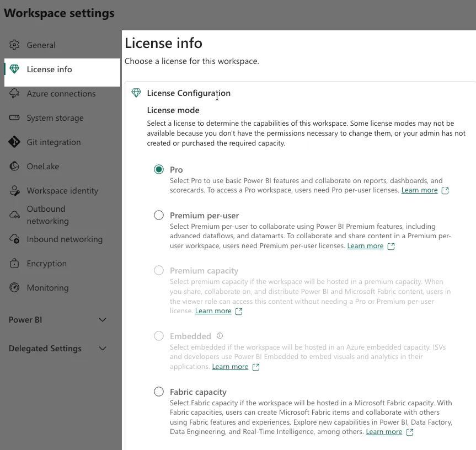Select the Premium capacity radio button
Screen dimensions: 476x450
(159, 270)
